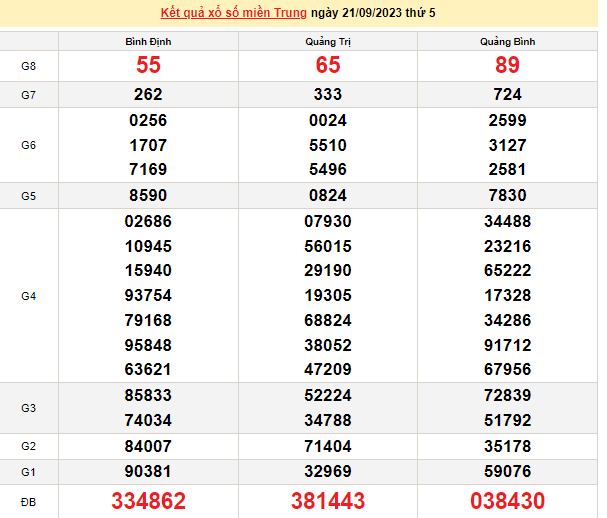The width and height of the screenshot is (607, 518).
Task: Select the ĐB row label
Action: tap(29, 501)
